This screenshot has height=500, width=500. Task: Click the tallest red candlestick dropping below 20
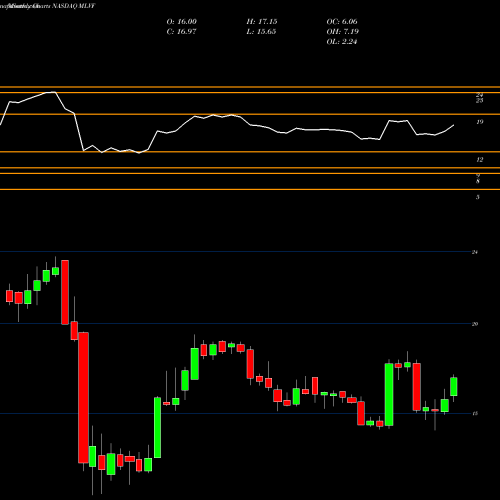(x=83, y=397)
